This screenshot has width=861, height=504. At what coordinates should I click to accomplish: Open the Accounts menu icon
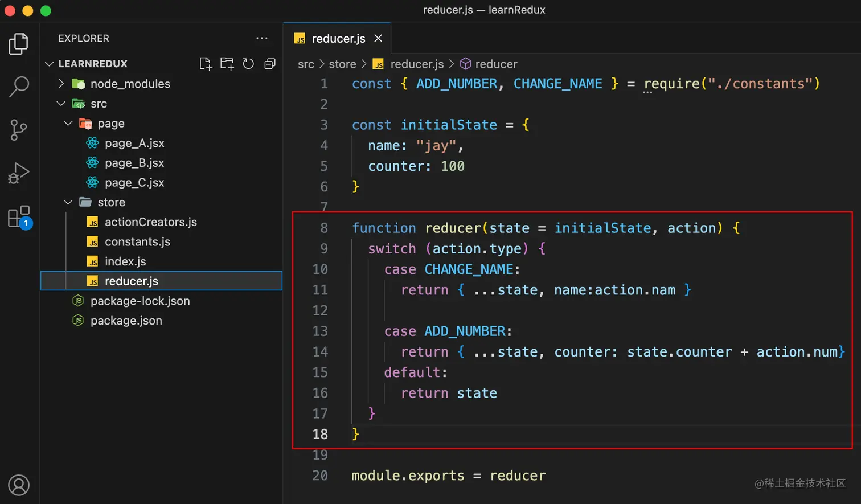coord(19,485)
